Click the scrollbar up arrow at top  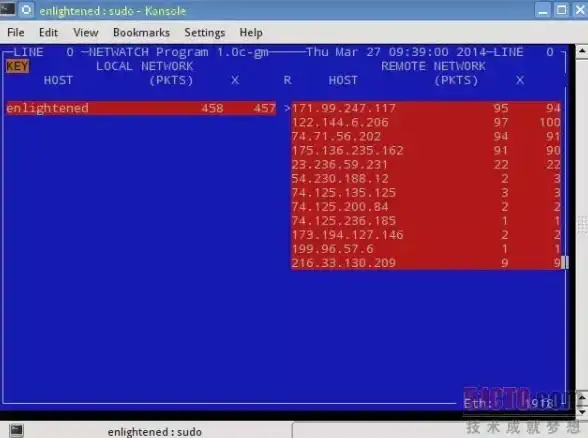tap(582, 50)
